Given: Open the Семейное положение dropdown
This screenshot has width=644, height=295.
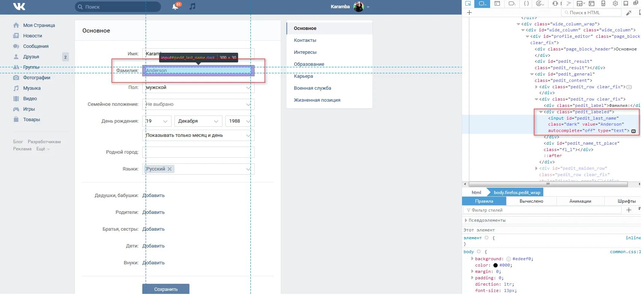Looking at the screenshot, I should tap(198, 104).
